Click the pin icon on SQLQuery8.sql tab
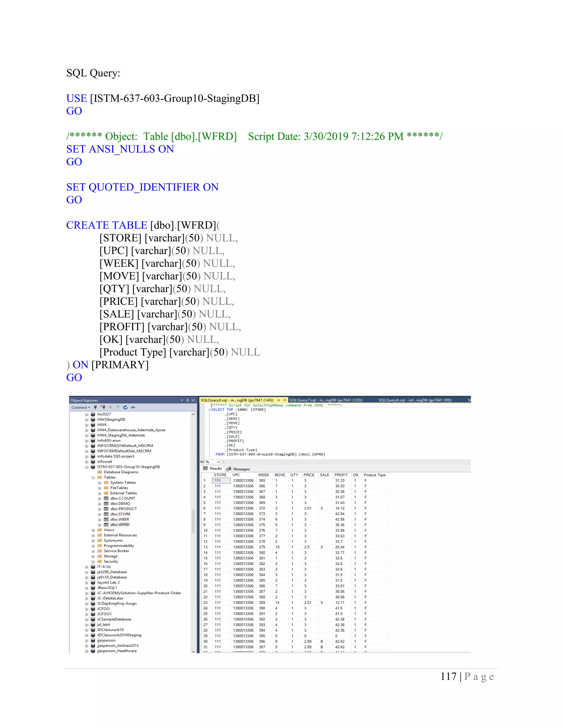The width and height of the screenshot is (563, 728). click(278, 400)
